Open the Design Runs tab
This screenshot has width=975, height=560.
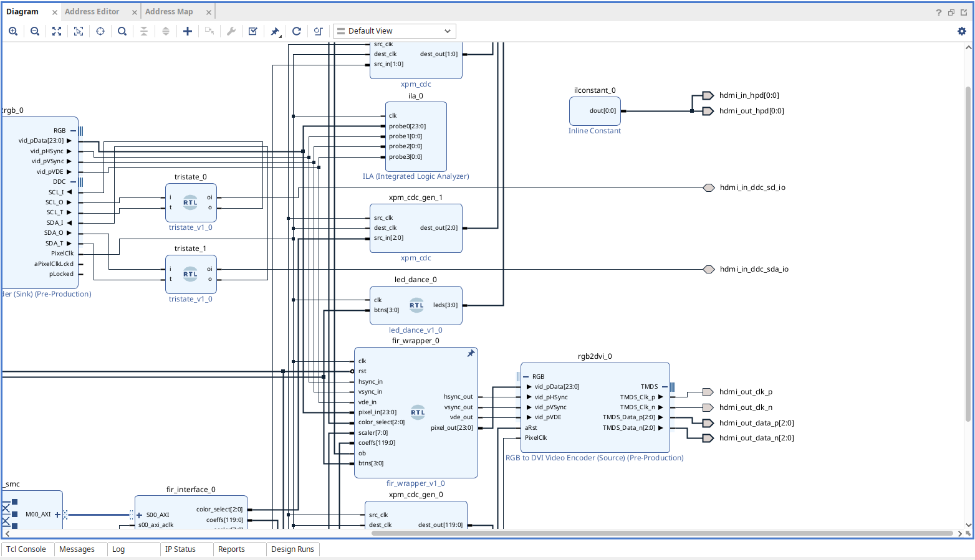coord(292,549)
